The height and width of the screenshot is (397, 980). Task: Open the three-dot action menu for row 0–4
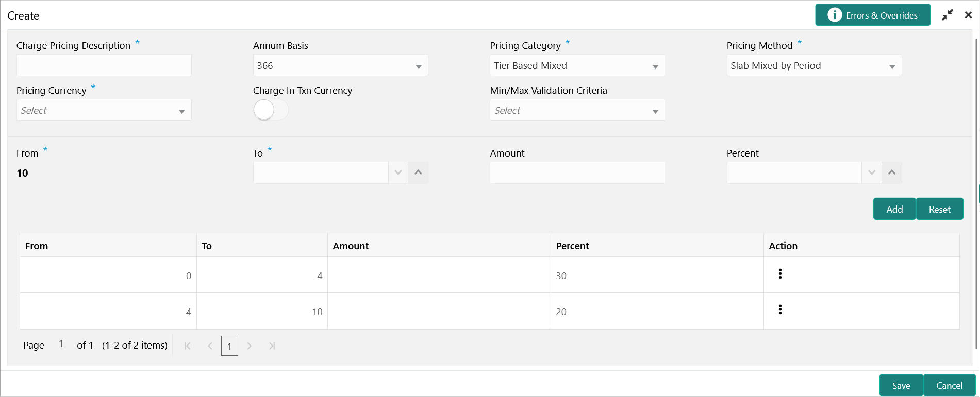780,274
